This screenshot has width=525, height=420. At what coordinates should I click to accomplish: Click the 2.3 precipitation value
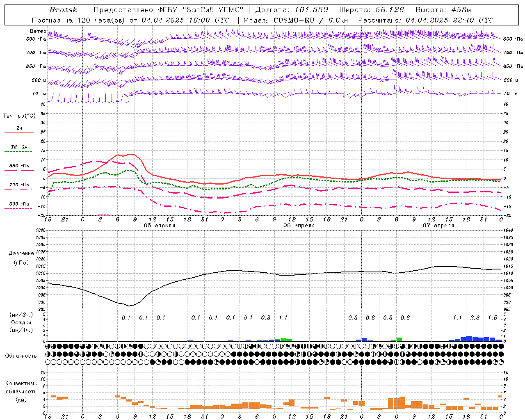(475, 317)
